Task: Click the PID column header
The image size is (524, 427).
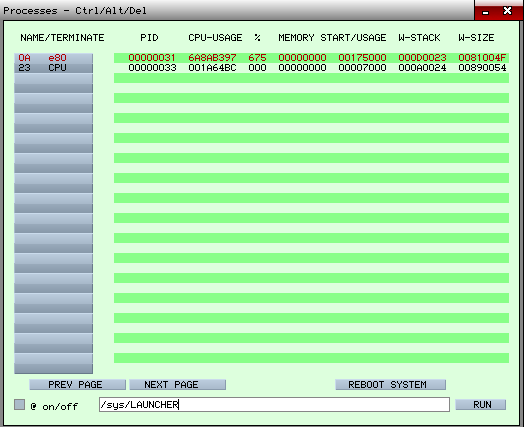Action: tap(149, 38)
